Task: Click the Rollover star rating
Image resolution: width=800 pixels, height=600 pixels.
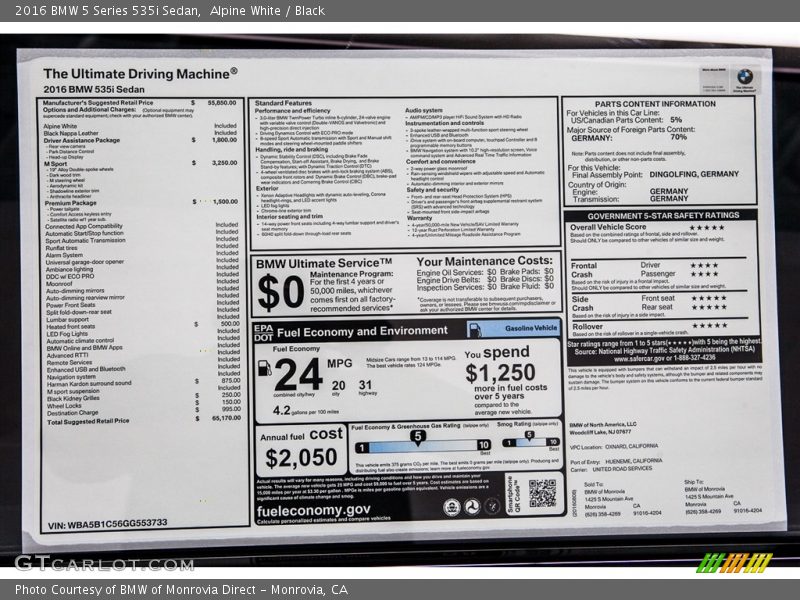Action: click(708, 325)
